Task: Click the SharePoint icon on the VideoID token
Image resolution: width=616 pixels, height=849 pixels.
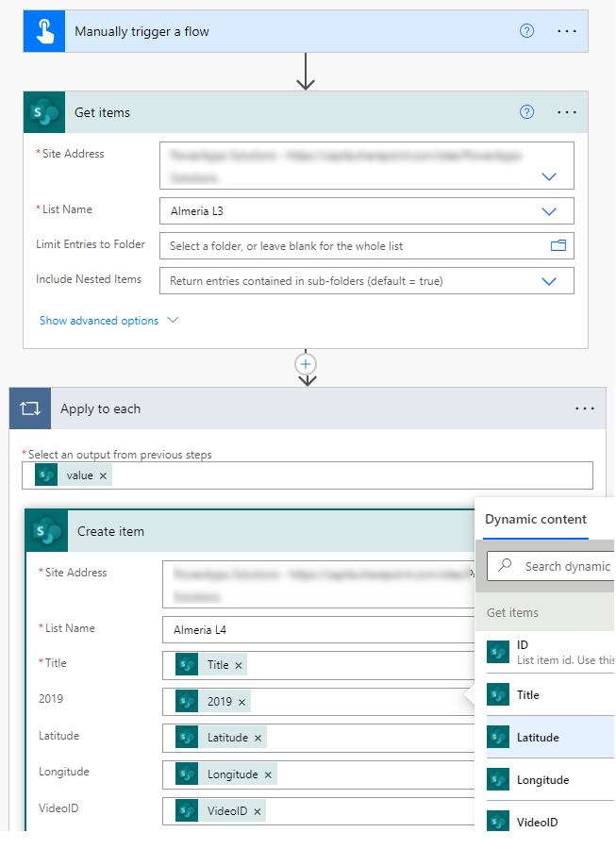Action: [187, 810]
